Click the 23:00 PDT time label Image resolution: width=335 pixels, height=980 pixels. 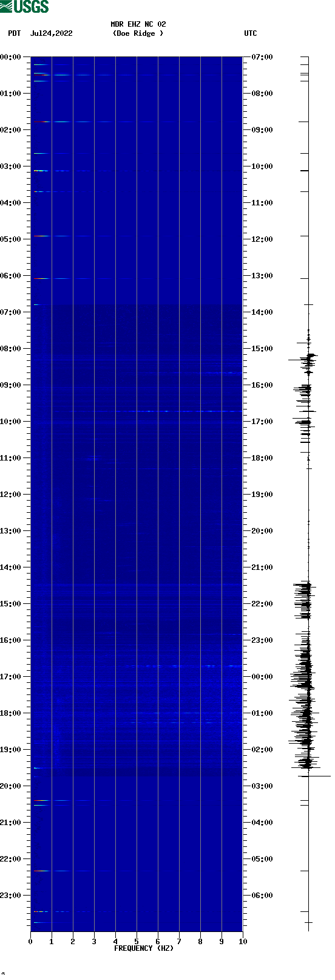pyautogui.click(x=11, y=896)
